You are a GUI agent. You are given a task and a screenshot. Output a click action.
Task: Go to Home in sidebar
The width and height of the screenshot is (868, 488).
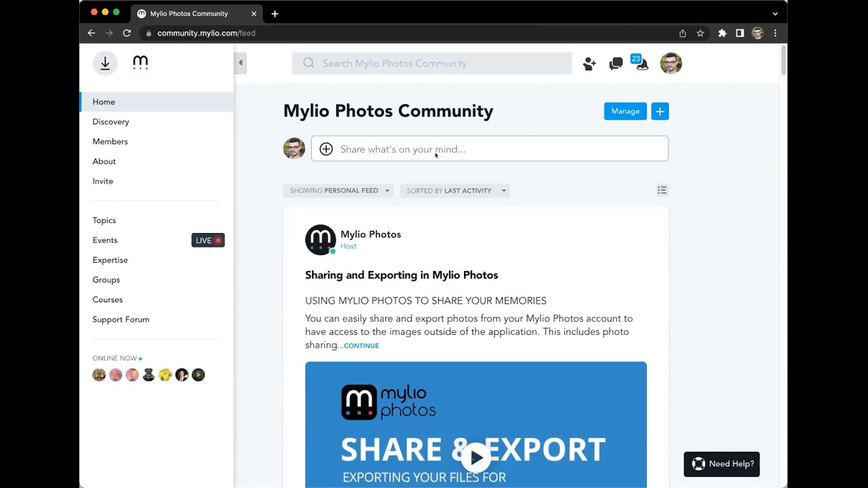click(157, 102)
